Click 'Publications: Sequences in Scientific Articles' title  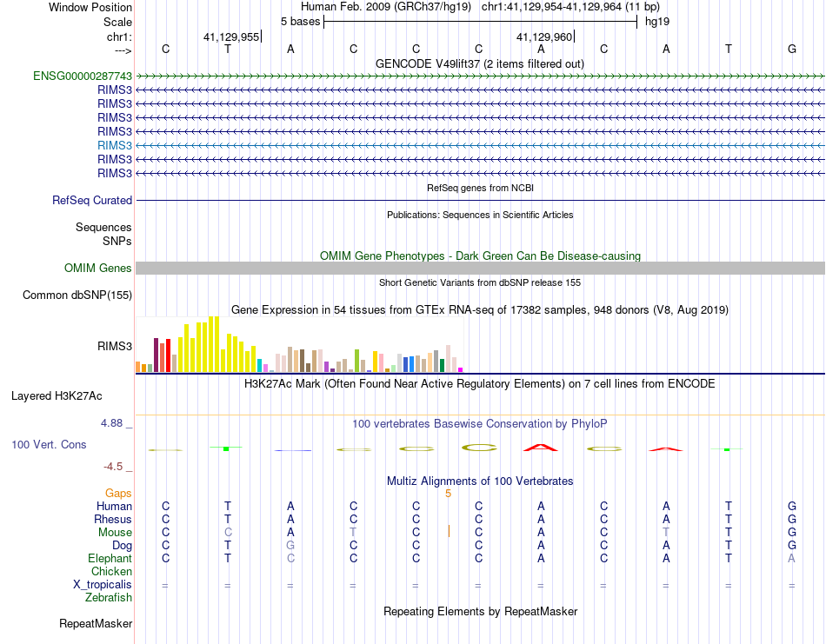pos(480,215)
